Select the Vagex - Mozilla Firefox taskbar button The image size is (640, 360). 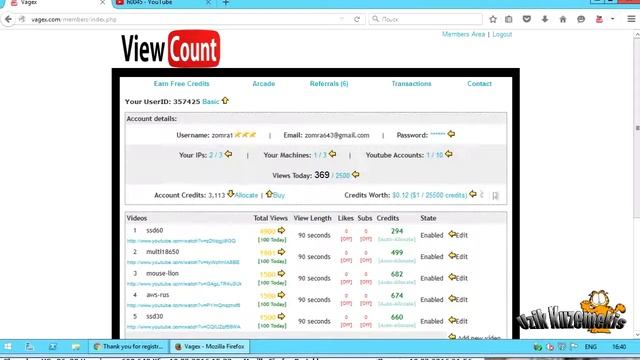click(210, 347)
